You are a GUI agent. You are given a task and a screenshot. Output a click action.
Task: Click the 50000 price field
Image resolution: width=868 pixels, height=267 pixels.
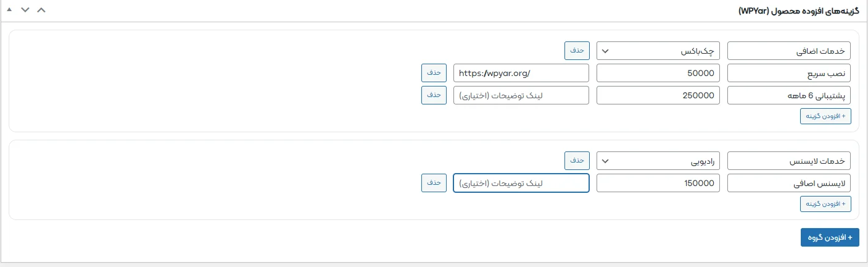tap(658, 73)
